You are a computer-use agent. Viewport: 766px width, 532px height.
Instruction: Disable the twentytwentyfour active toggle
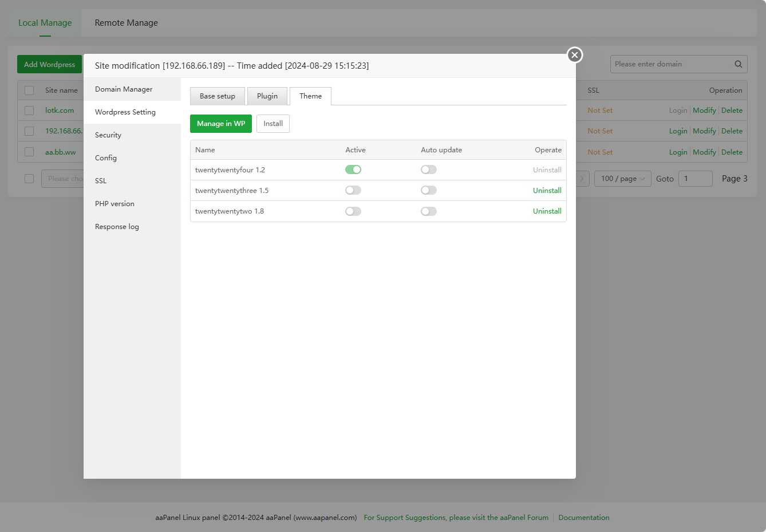(353, 170)
